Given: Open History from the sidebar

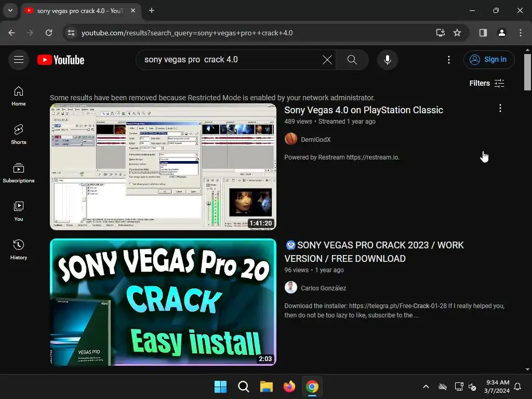Looking at the screenshot, I should coord(19,249).
